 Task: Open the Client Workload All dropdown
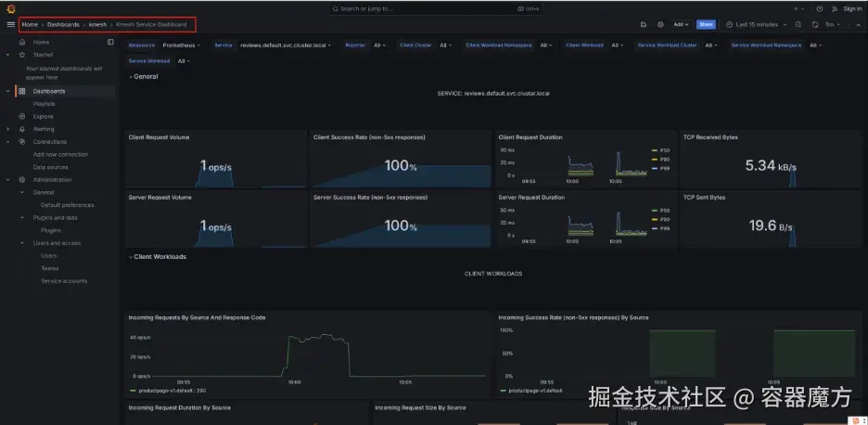(618, 45)
